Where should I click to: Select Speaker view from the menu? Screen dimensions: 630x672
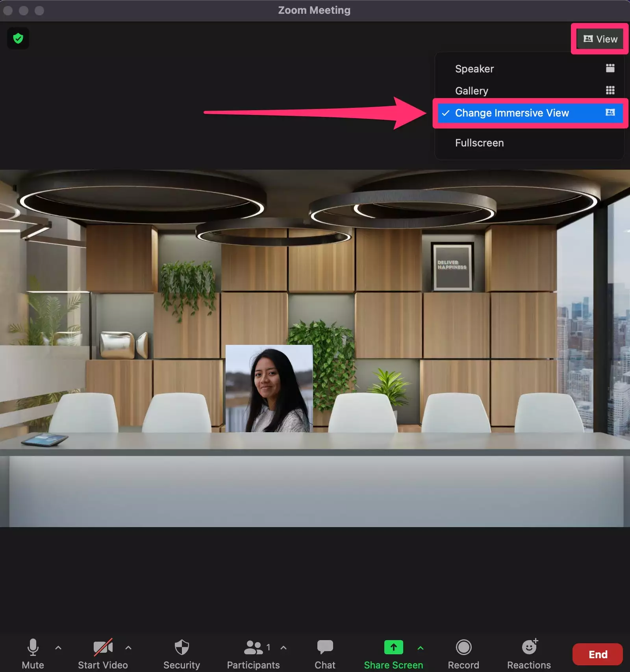(474, 69)
